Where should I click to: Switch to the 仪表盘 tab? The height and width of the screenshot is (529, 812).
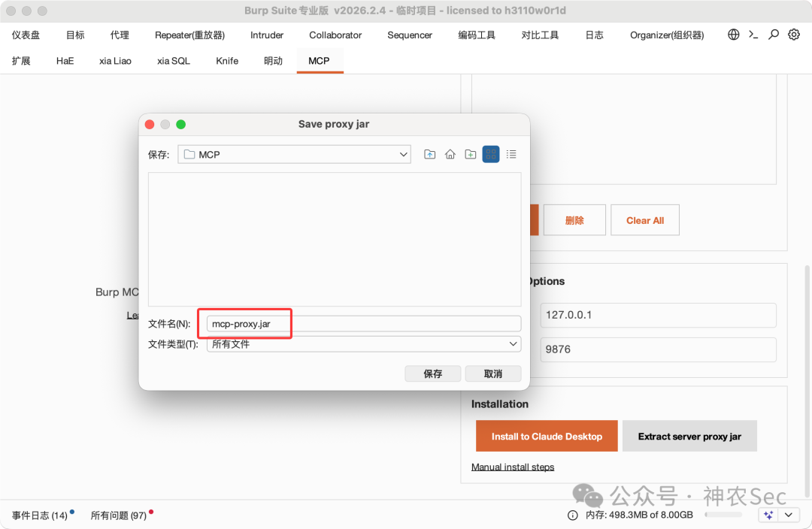pos(26,35)
